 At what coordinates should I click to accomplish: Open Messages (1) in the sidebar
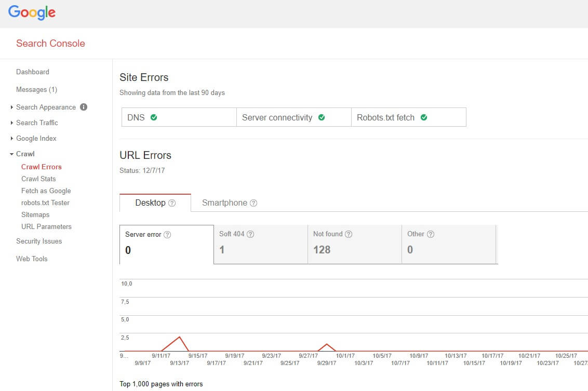[37, 89]
